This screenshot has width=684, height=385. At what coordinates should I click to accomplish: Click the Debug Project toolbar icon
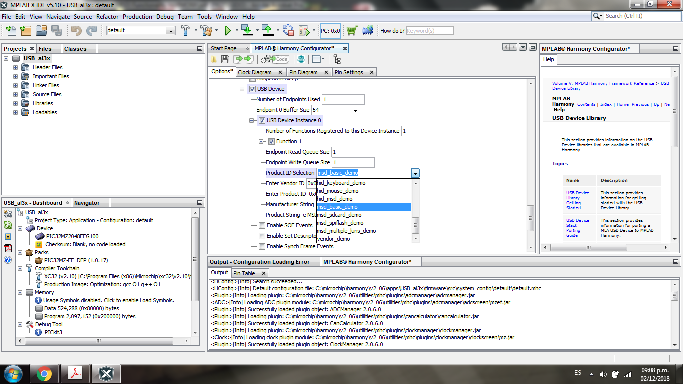[304, 31]
